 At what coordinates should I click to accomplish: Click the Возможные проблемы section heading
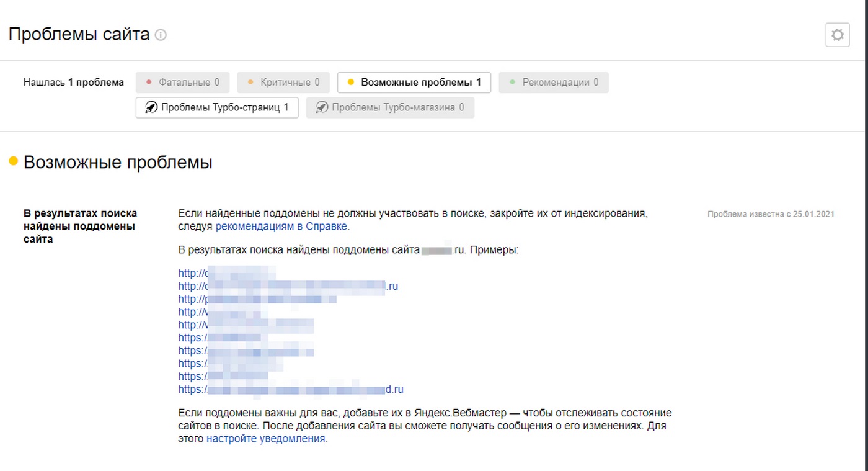point(118,163)
